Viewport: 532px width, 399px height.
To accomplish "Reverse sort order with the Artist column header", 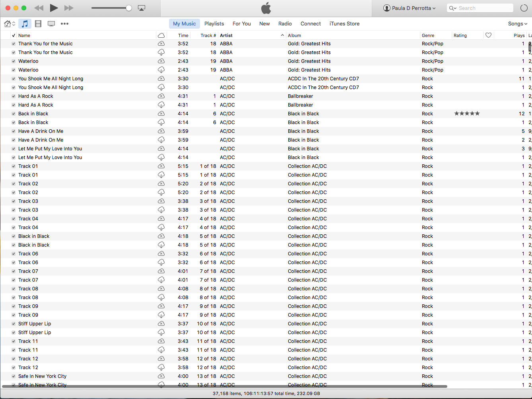I will click(x=252, y=35).
